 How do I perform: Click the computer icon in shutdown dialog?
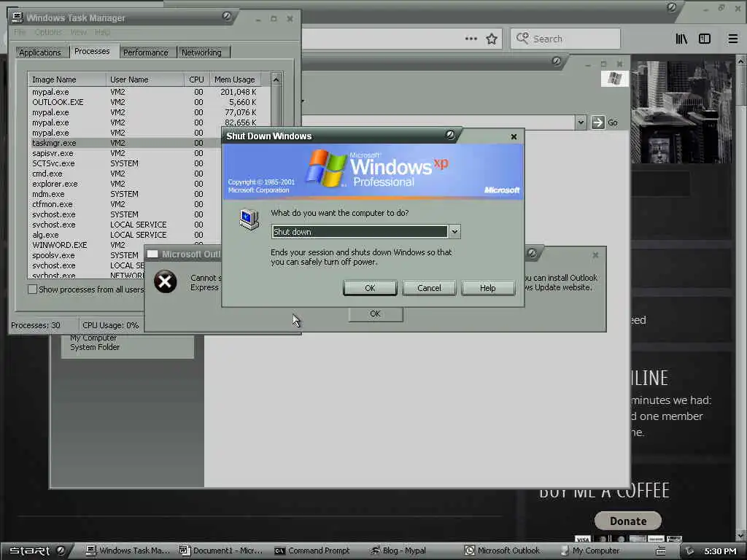tap(249, 219)
